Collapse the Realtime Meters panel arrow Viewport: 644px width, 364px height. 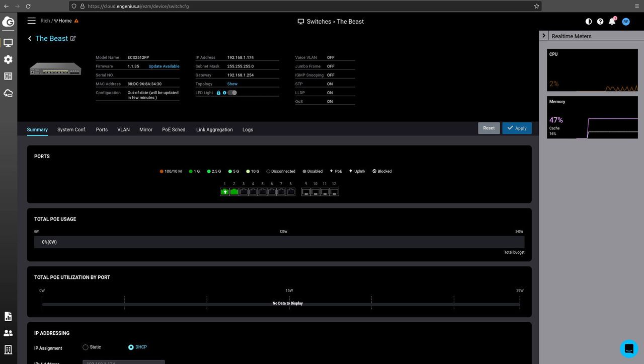point(544,36)
